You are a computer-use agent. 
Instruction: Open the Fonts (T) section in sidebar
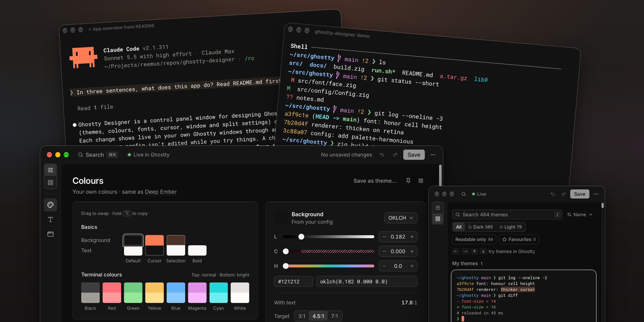tap(51, 219)
